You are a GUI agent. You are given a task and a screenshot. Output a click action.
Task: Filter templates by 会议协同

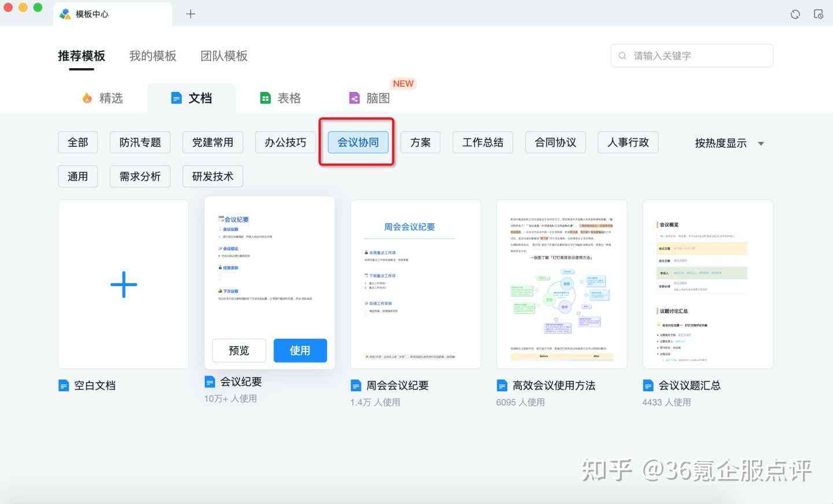(358, 142)
